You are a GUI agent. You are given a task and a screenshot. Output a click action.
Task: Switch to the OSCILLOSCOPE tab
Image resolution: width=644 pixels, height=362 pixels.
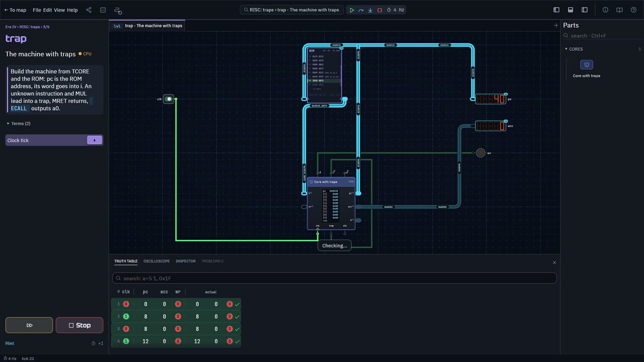(x=156, y=261)
